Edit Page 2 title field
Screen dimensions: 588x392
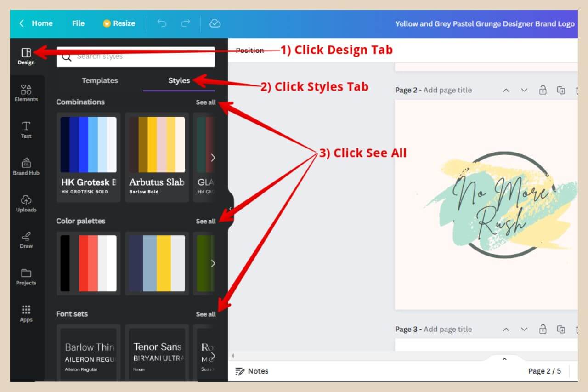447,90
